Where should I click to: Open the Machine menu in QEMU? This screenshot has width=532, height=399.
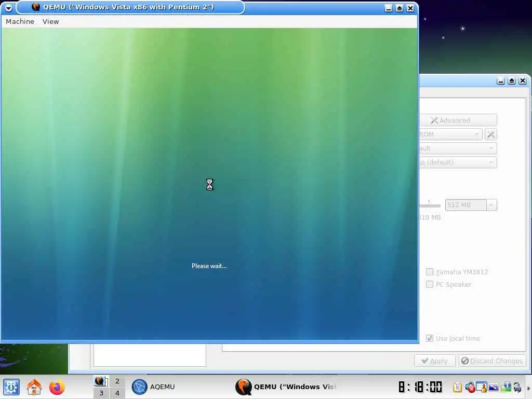(x=20, y=21)
